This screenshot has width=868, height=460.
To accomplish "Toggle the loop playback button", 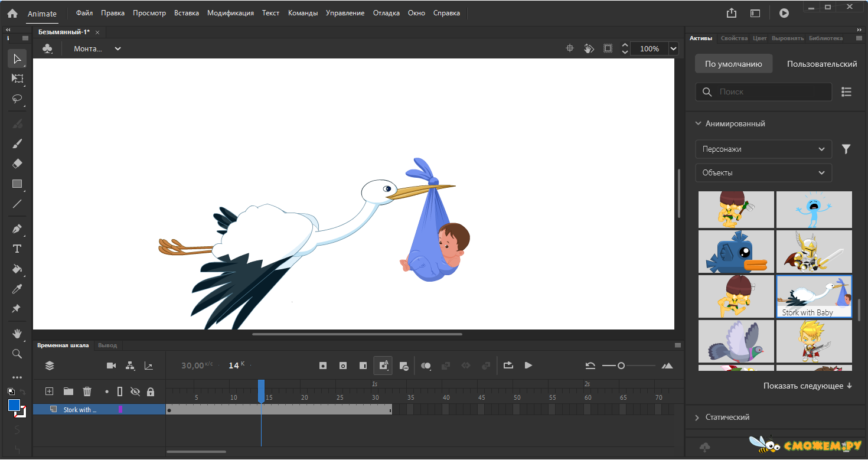I will [x=508, y=366].
